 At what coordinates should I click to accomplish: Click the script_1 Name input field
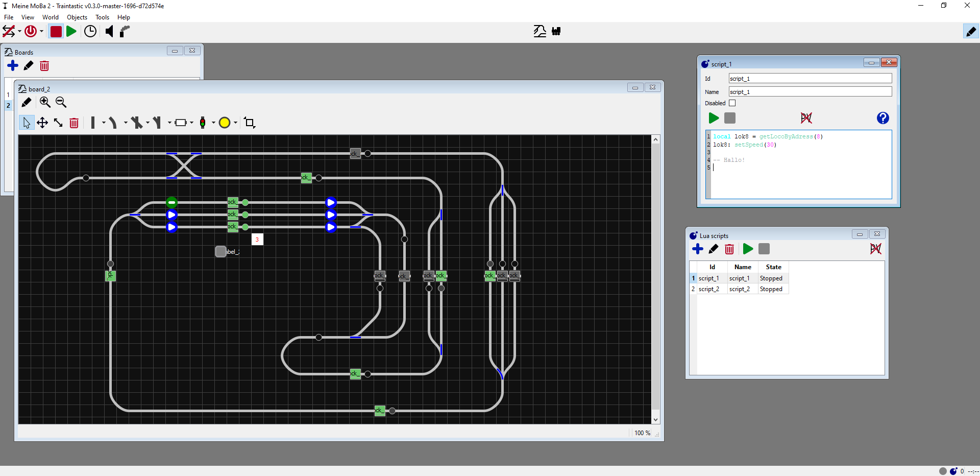tap(810, 92)
